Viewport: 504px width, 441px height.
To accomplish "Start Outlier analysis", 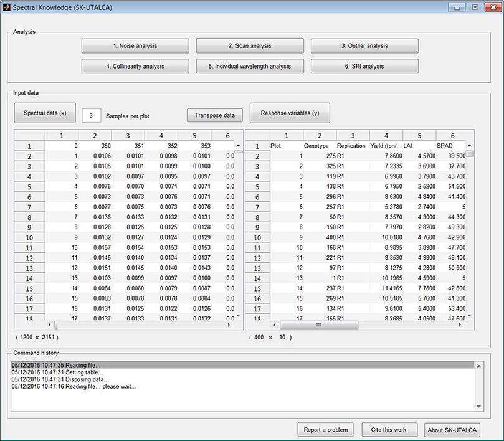I will pos(364,46).
